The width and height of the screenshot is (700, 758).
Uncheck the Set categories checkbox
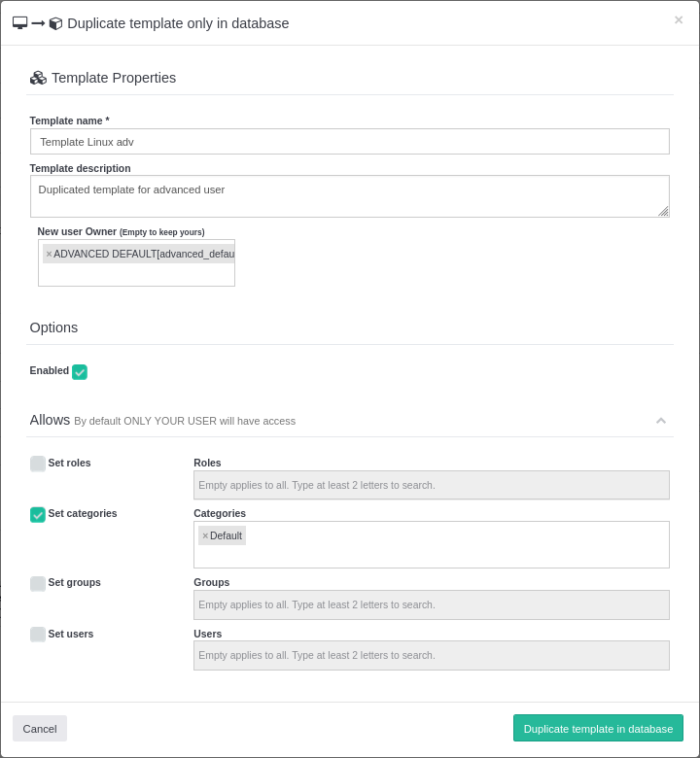38,514
